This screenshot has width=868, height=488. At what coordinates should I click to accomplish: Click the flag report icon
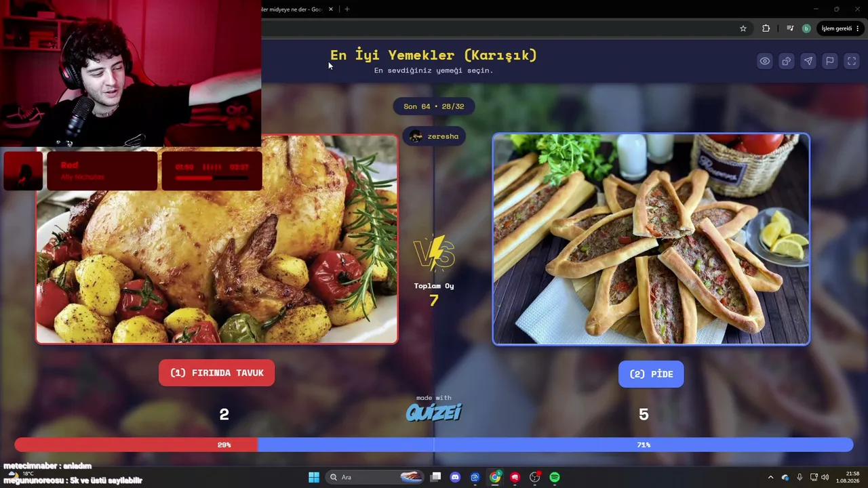point(830,61)
